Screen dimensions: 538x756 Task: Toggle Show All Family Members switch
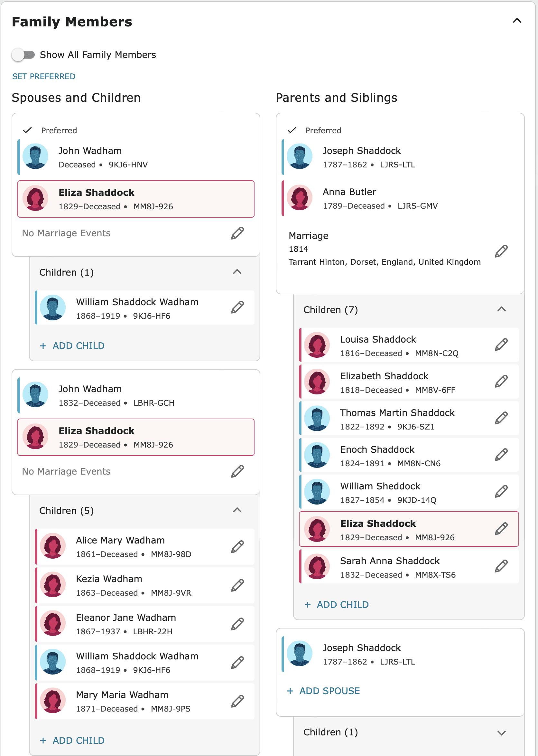pos(23,55)
